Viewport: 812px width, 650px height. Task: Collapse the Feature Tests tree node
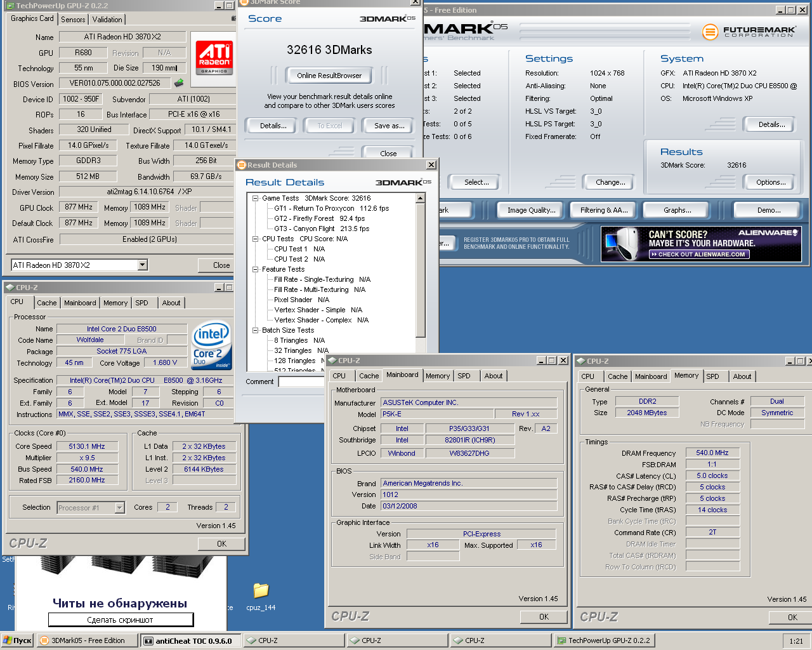pyautogui.click(x=255, y=269)
